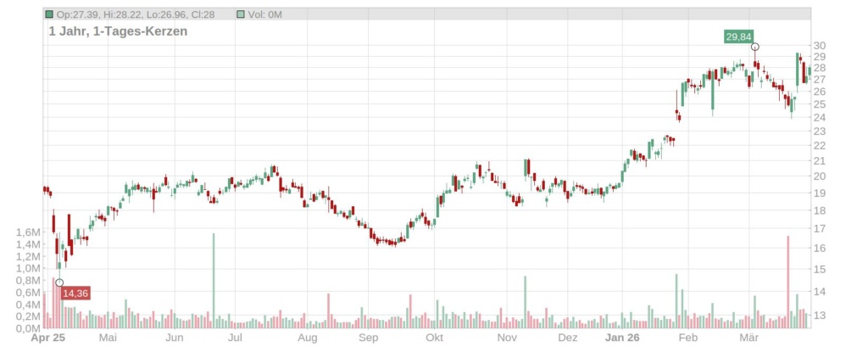
Task: Click the '13' price axis label
Action: point(819,316)
